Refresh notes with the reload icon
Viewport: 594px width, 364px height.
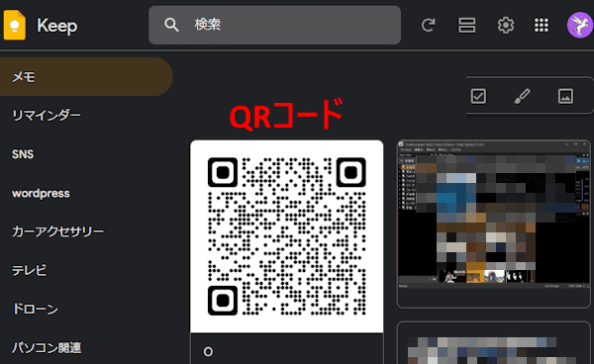click(428, 25)
